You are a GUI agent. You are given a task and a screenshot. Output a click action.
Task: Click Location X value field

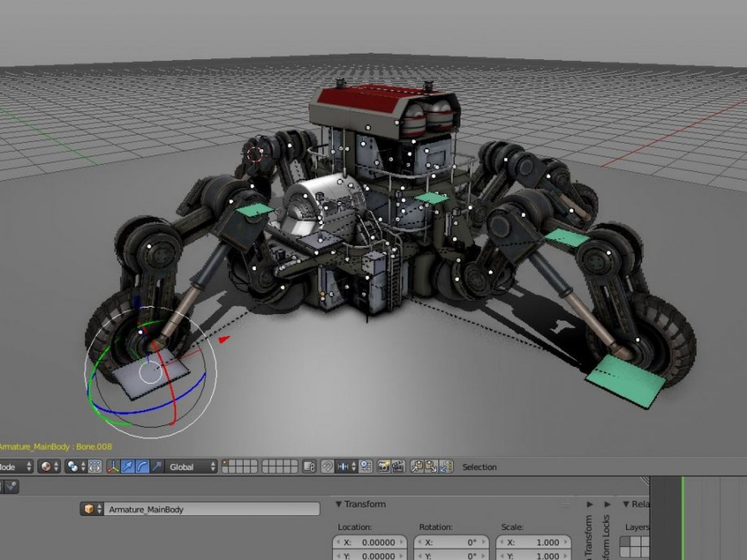[370, 542]
